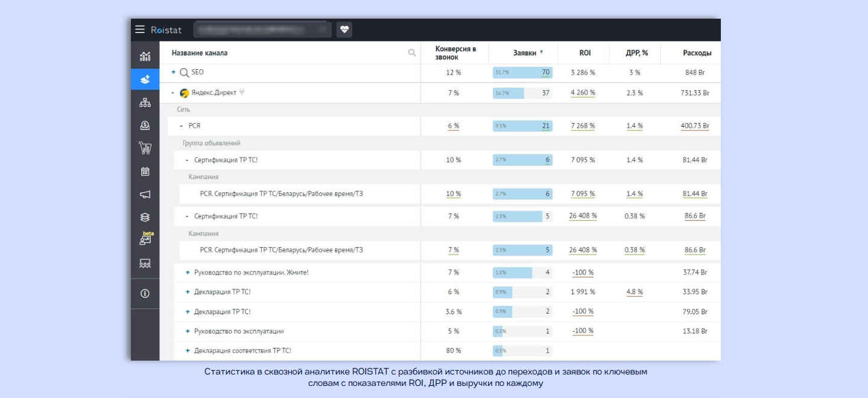Open the hamburger menu next to Roistat logo
This screenshot has height=398, width=868.
coord(140,30)
